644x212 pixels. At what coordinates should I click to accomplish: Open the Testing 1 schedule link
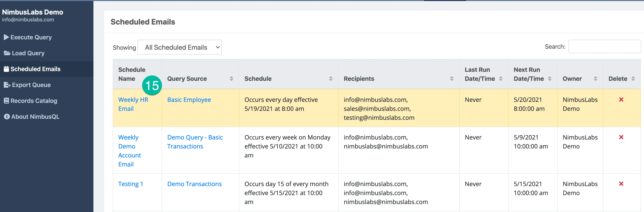130,184
